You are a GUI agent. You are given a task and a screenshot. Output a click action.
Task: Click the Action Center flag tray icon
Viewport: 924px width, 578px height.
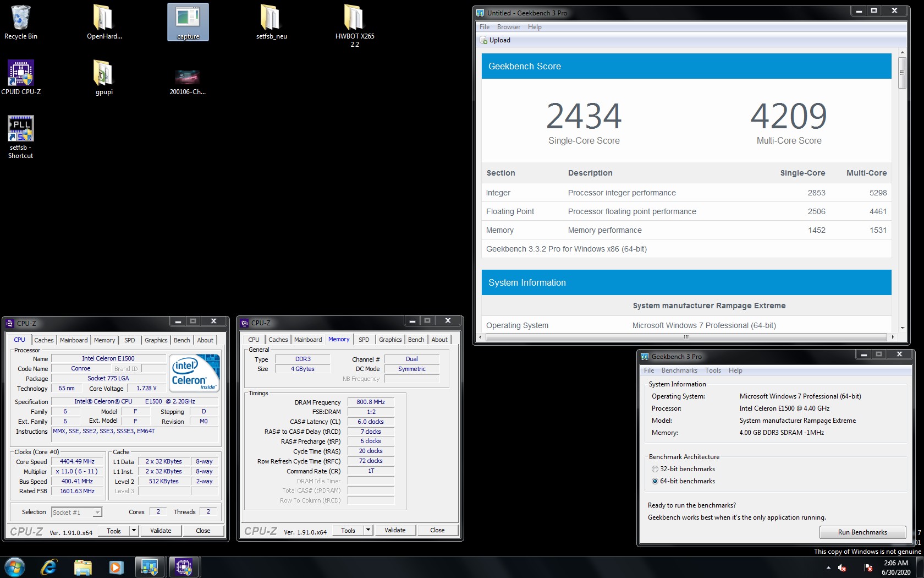[868, 568]
